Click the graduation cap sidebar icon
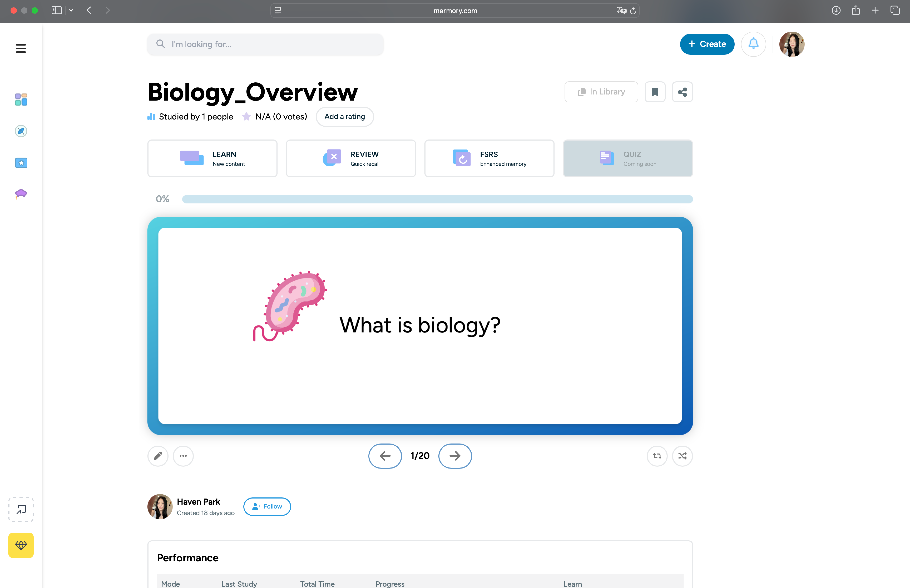 (21, 194)
